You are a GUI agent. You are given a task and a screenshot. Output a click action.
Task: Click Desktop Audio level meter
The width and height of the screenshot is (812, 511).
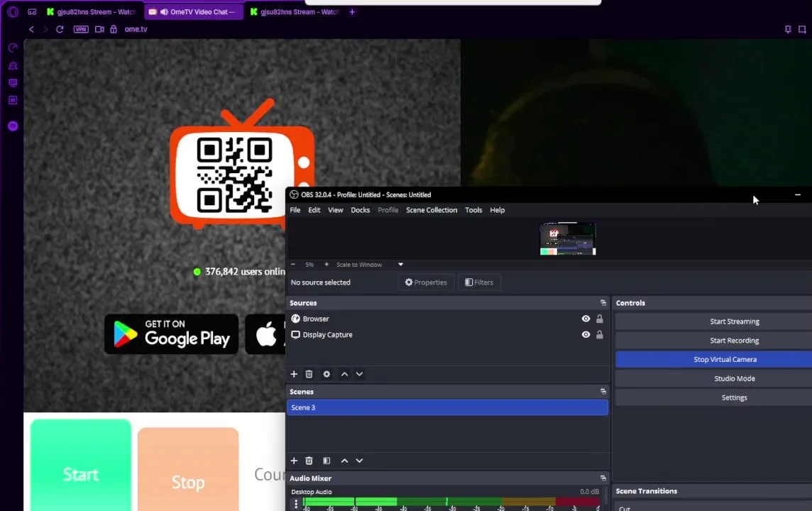pyautogui.click(x=451, y=501)
